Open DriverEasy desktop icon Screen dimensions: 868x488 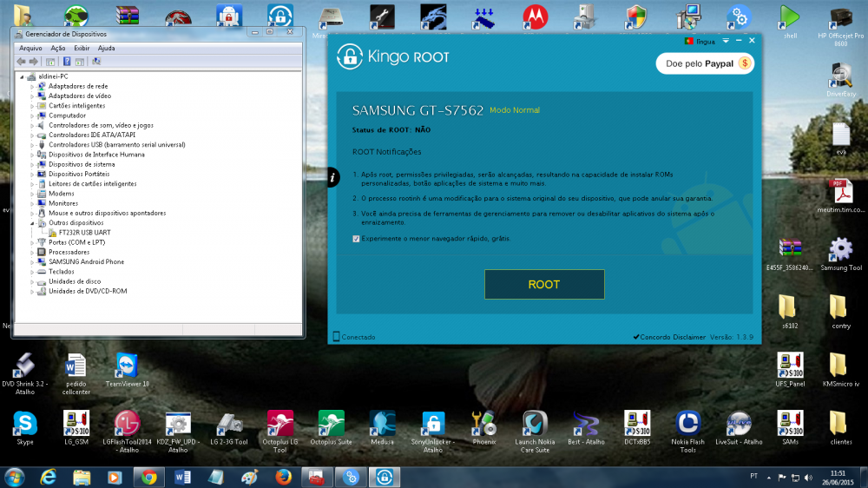point(841,80)
